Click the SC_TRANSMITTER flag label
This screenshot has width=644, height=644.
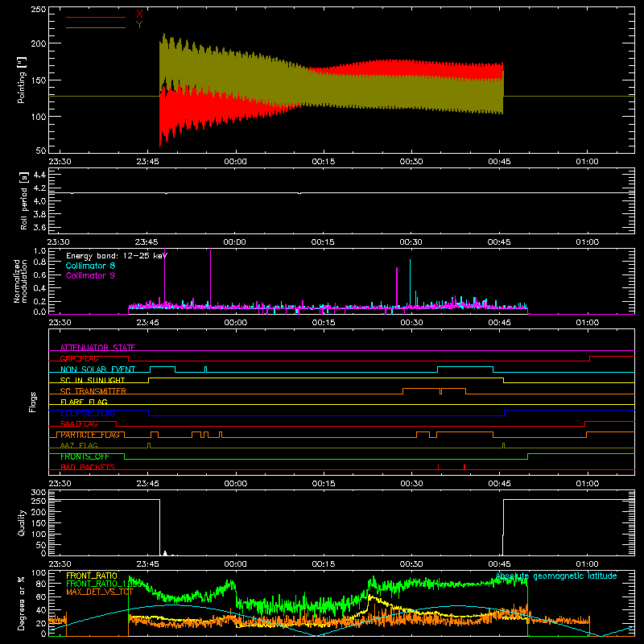point(93,391)
